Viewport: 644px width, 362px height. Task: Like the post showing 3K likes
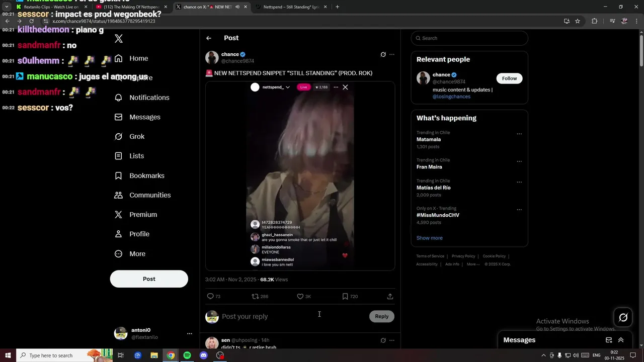point(300,297)
